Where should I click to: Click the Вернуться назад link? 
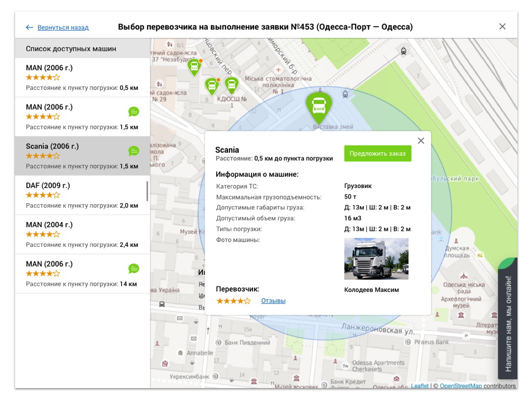(63, 28)
